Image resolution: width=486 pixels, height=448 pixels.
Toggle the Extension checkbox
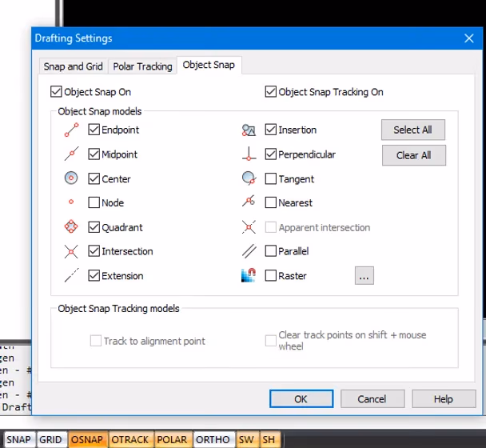click(94, 275)
